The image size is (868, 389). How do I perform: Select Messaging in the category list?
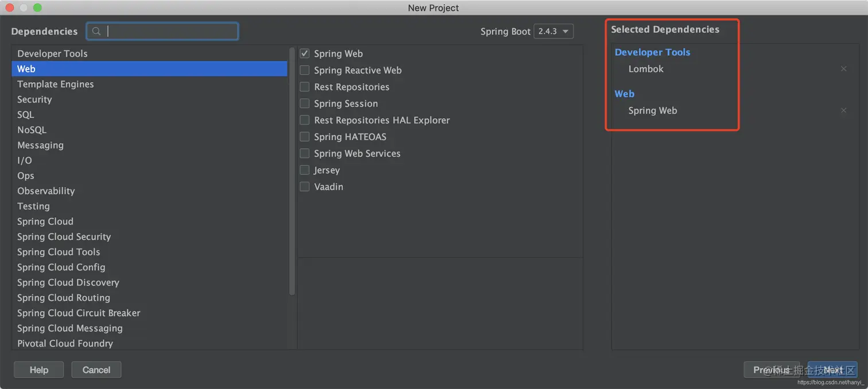[x=149, y=145]
